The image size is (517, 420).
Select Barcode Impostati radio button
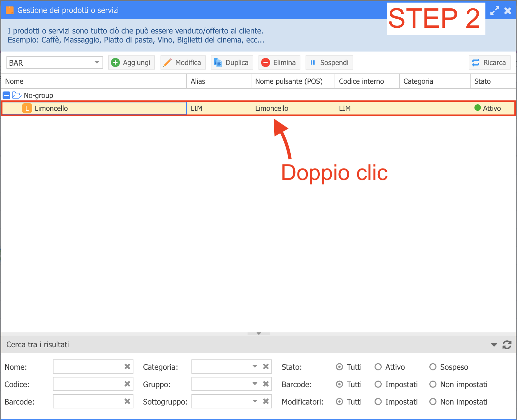click(378, 384)
